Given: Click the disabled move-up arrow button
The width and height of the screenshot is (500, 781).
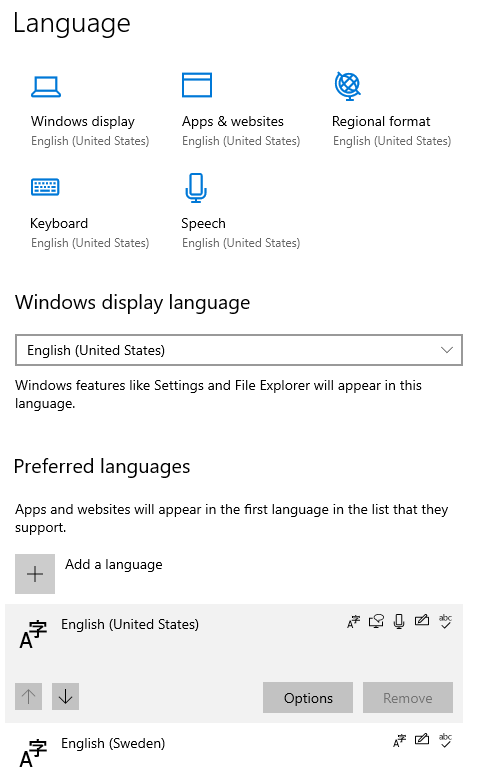Looking at the screenshot, I should tap(28, 696).
